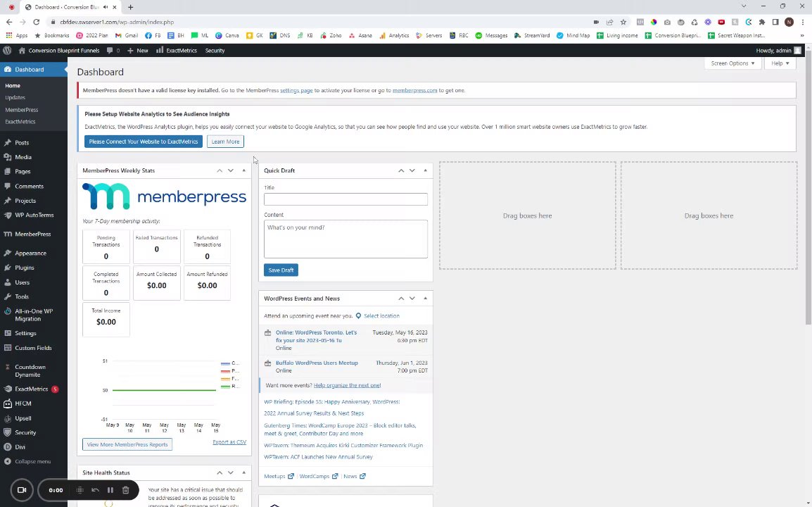The height and width of the screenshot is (507, 812).
Task: Open WP AutoTerms in the sidebar
Action: pos(34,215)
